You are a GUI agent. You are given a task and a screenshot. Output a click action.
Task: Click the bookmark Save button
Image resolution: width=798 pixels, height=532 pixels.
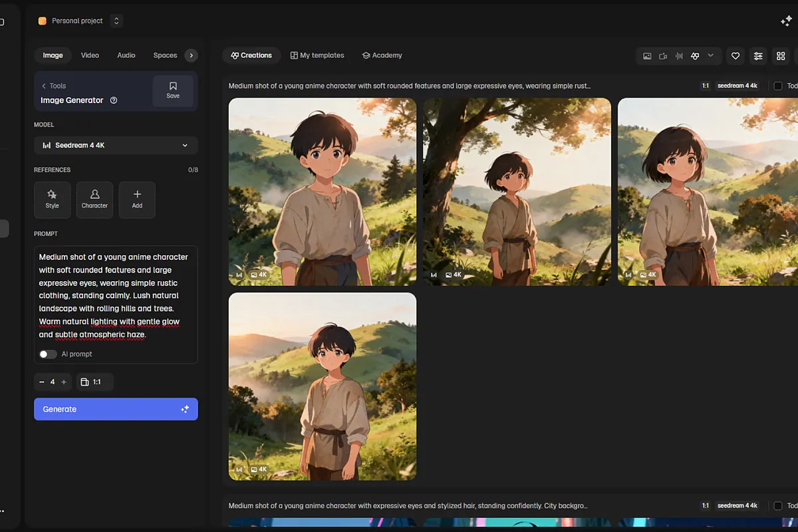pos(173,90)
